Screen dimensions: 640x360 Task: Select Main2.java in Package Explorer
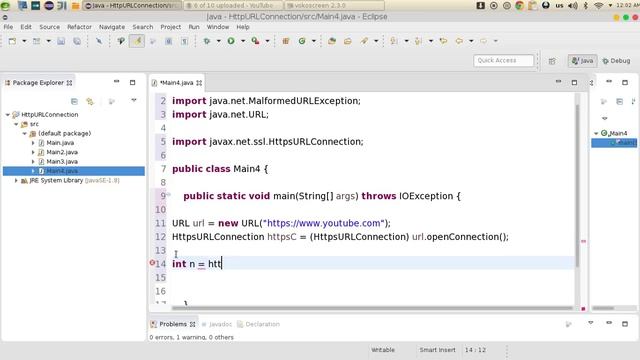(x=62, y=152)
